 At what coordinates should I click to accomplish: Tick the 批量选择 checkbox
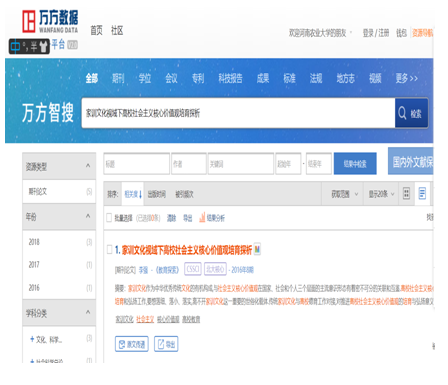click(x=109, y=218)
